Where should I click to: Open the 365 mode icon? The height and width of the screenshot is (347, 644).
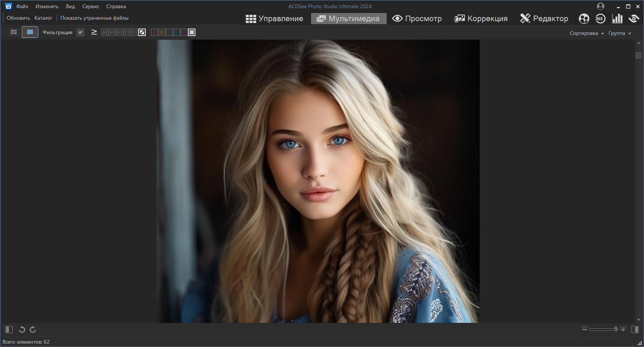point(601,19)
